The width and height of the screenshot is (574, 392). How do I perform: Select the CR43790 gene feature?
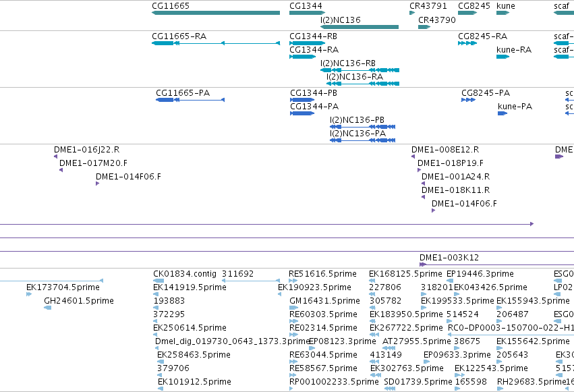coord(424,27)
